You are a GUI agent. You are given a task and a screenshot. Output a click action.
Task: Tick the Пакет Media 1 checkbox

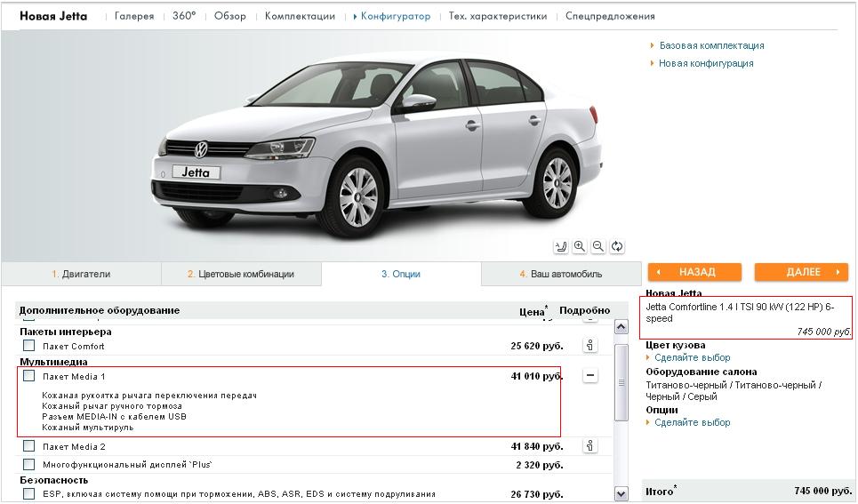click(x=29, y=375)
